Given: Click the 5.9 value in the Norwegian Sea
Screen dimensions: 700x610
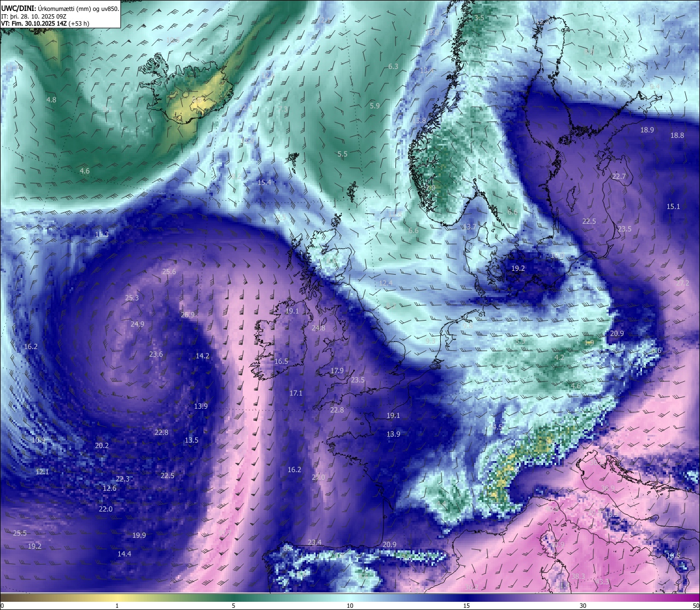Looking at the screenshot, I should pos(375,106).
